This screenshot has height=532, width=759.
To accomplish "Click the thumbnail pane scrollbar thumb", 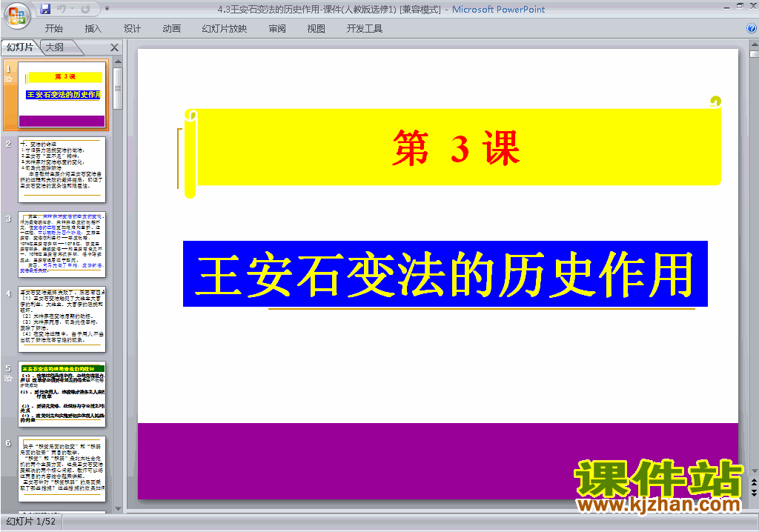I will coord(118,88).
